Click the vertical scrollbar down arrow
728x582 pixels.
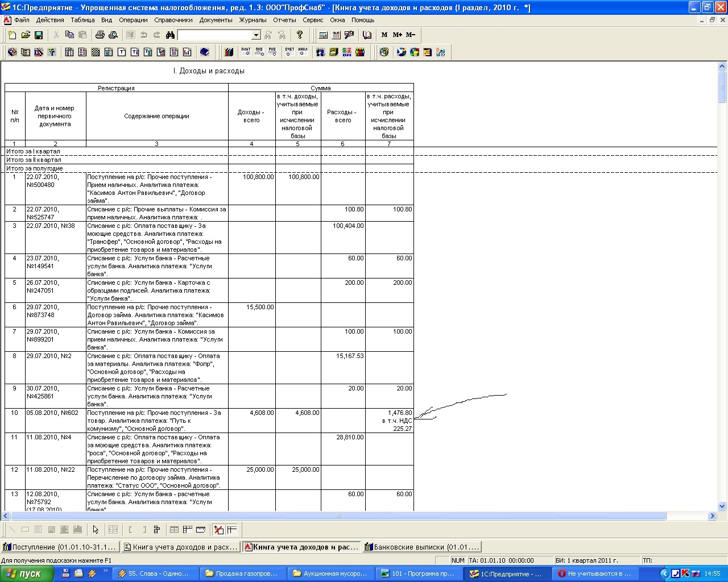tap(722, 506)
